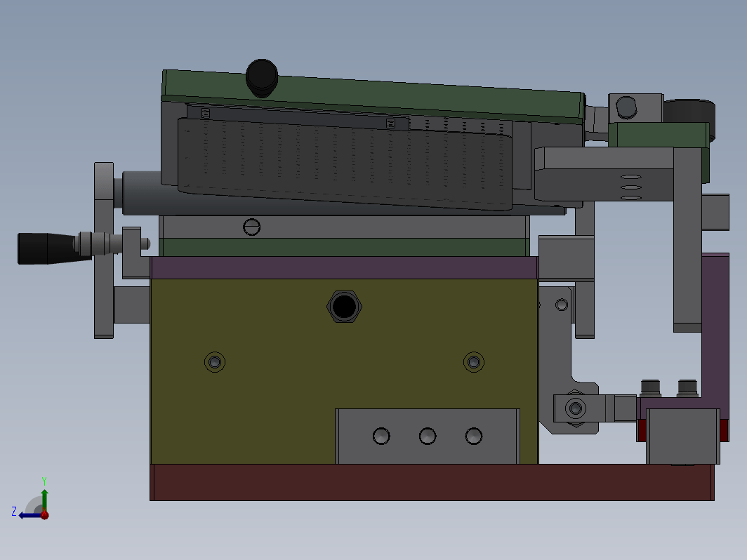The image size is (747, 560).
Task: Select the right countersunk screw on olive block
Action: pos(473,362)
